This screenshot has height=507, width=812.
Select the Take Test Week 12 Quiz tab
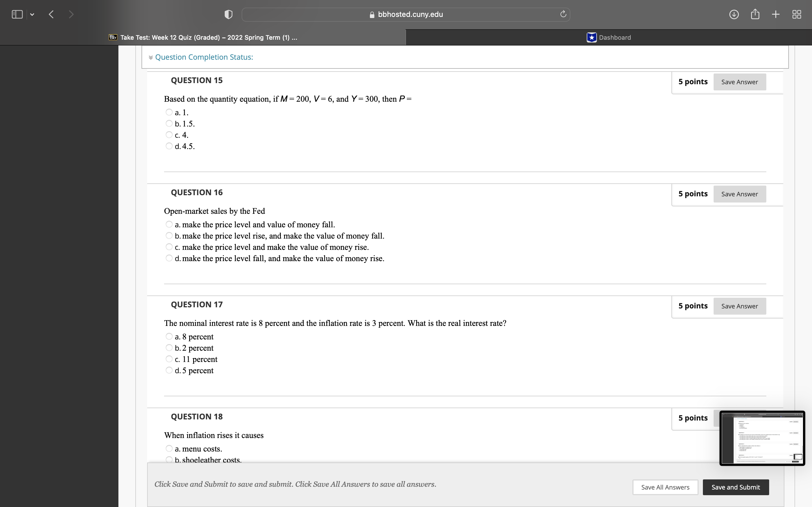pyautogui.click(x=203, y=37)
